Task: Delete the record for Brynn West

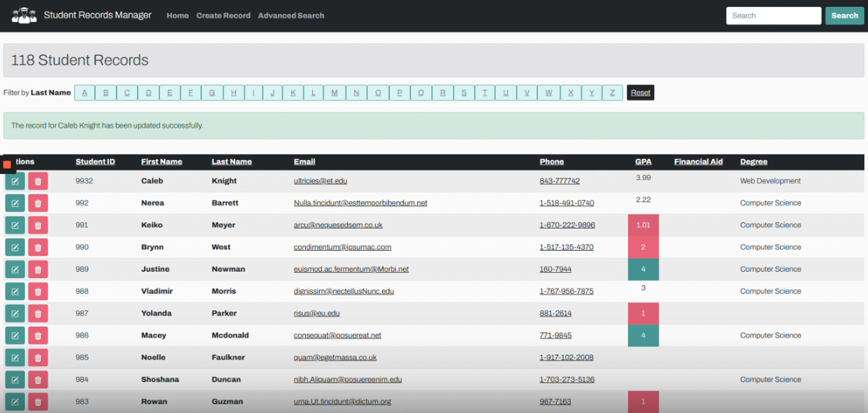Action: pyautogui.click(x=38, y=248)
